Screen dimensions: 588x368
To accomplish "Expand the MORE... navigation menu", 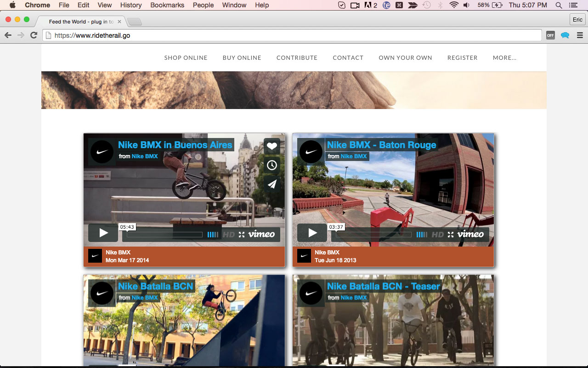I will (x=505, y=57).
